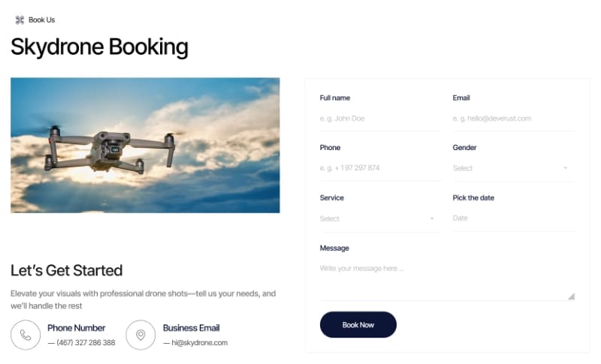
Task: Click the Book Us label
Action: click(41, 20)
